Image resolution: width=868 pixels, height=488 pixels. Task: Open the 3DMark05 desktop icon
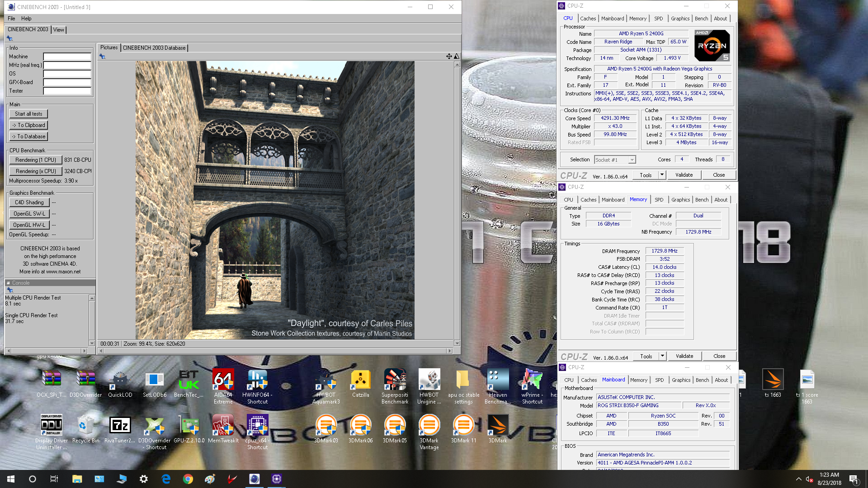(395, 429)
